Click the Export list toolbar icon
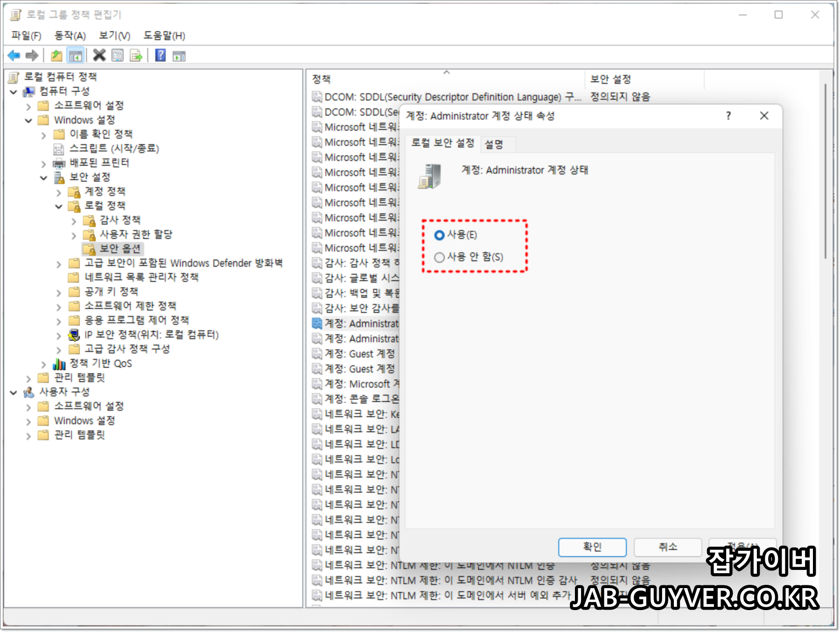Image resolution: width=840 pixels, height=632 pixels. 136,56
